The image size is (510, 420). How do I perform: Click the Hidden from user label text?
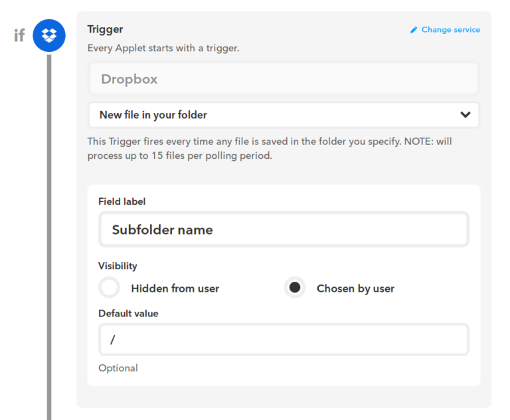pos(175,288)
